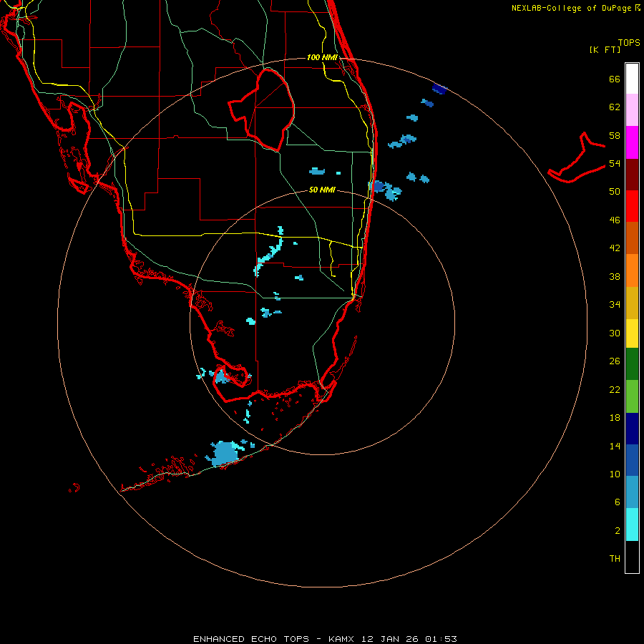Image resolution: width=644 pixels, height=644 pixels.
Task: Click the burnt orange 42-46 kft swatch
Action: click(632, 238)
